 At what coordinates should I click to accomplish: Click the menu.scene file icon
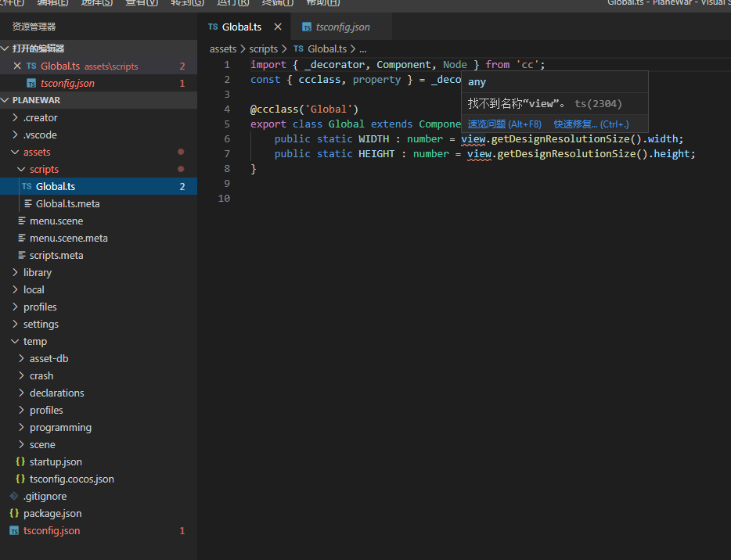[22, 221]
